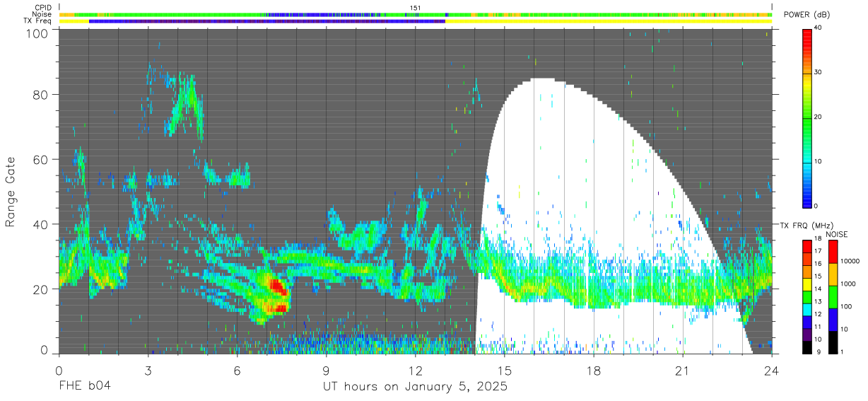
Task: Select the green 13-14 MHz frequency swatch
Action: point(807,297)
